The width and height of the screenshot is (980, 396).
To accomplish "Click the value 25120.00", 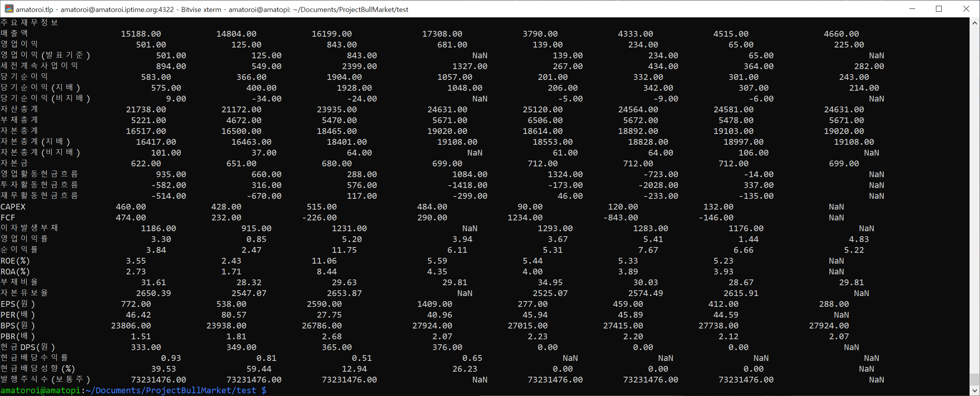I will click(x=543, y=110).
